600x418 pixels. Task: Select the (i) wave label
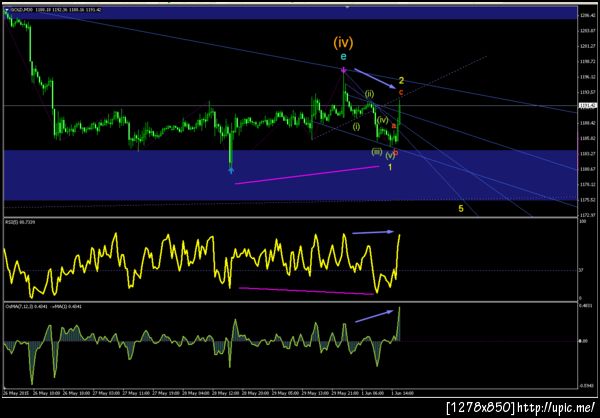(356, 126)
